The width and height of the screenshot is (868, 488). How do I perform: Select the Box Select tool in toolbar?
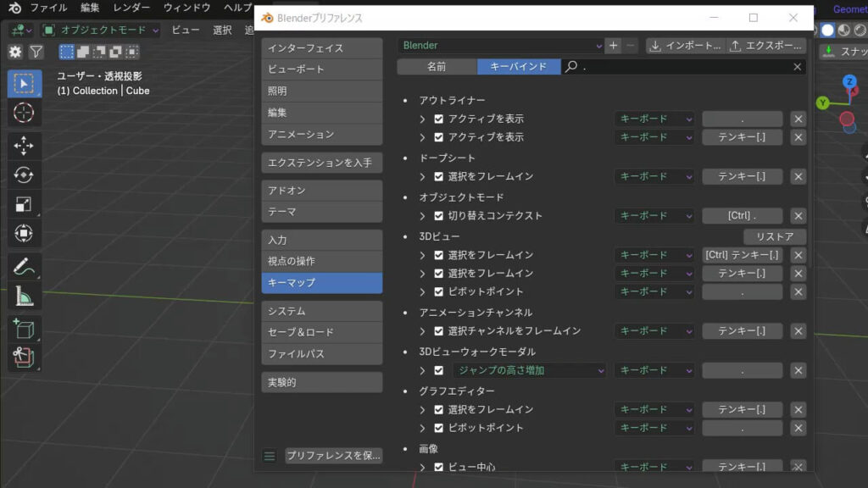point(24,84)
